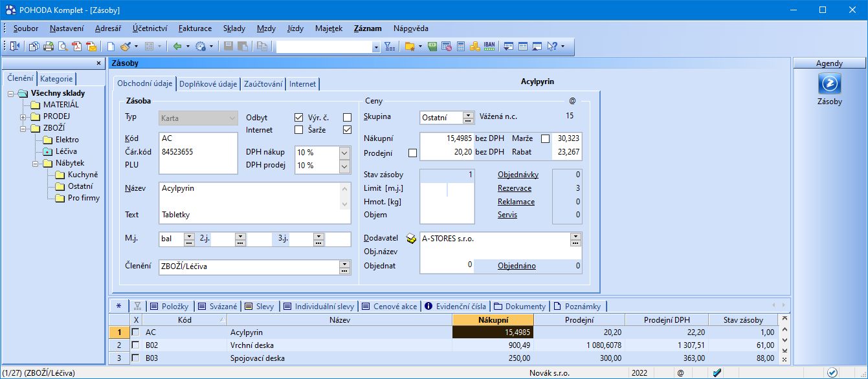
Task: Switch to the Zaúčtování tab
Action: coord(263,84)
